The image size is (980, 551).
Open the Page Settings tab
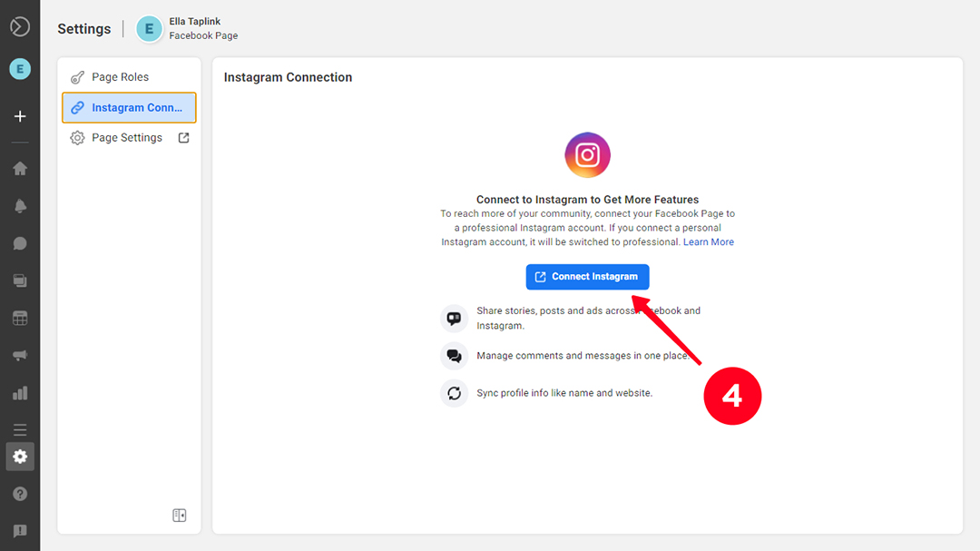click(129, 138)
